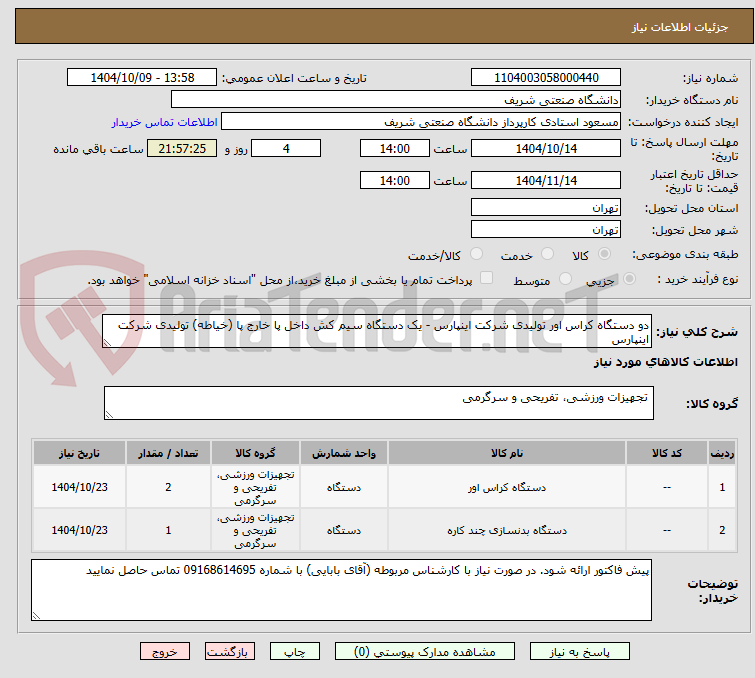Click the دستگاه بدنسازی چند کاره item name
Image resolution: width=755 pixels, height=678 pixels.
(507, 530)
